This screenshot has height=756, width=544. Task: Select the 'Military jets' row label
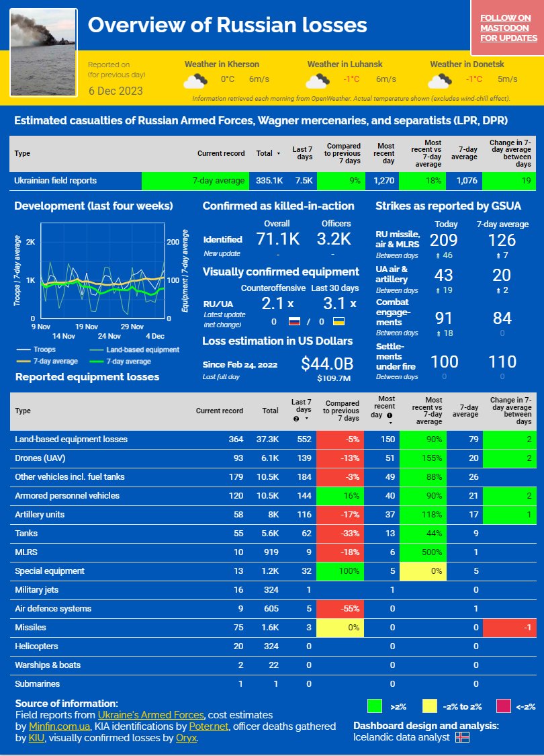pyautogui.click(x=37, y=589)
